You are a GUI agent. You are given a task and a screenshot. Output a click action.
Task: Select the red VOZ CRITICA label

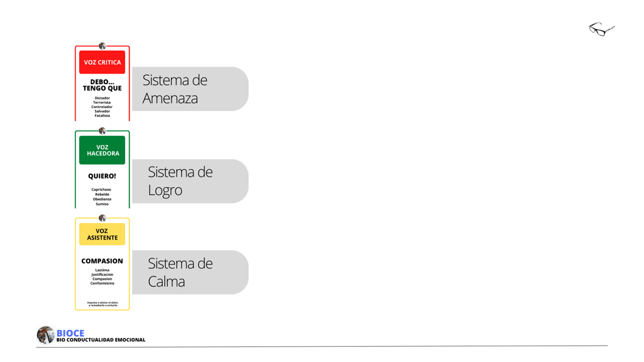pos(102,62)
